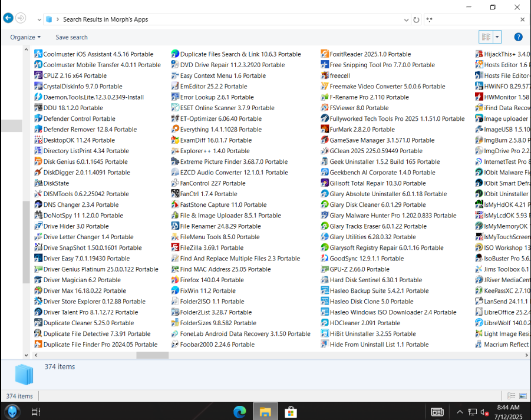The height and width of the screenshot is (420, 531).
Task: Expand the view options dropdown arrow
Action: tap(497, 37)
